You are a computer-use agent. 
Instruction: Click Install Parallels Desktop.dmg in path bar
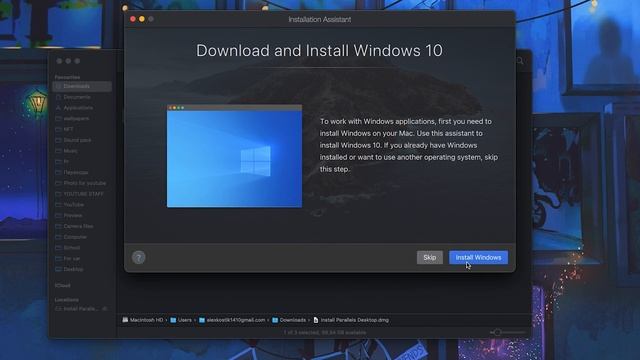(351, 320)
